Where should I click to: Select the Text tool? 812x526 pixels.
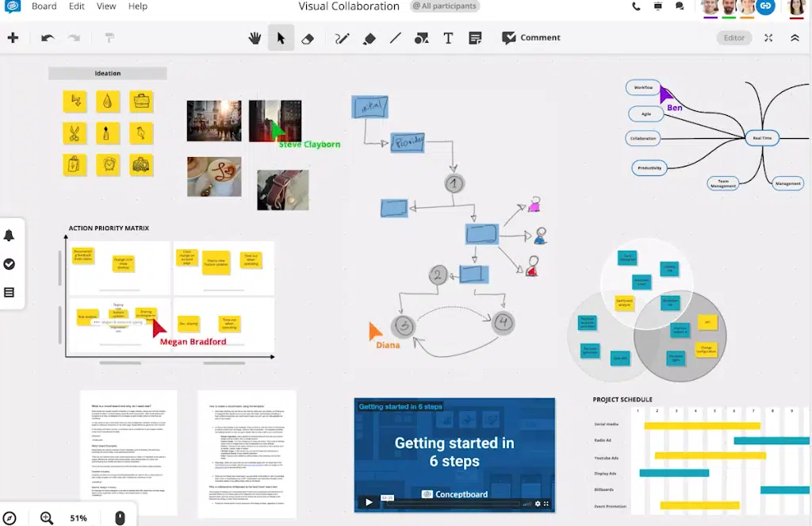(x=448, y=38)
